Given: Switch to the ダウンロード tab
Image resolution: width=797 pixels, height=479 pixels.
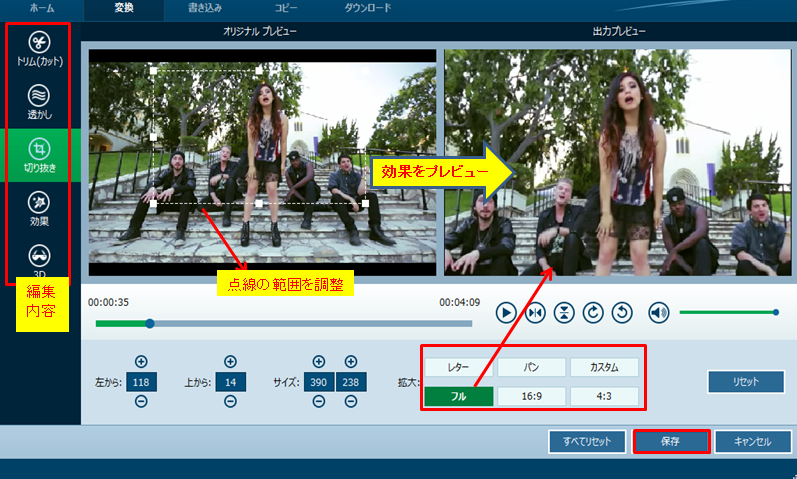Looking at the screenshot, I should point(368,8).
